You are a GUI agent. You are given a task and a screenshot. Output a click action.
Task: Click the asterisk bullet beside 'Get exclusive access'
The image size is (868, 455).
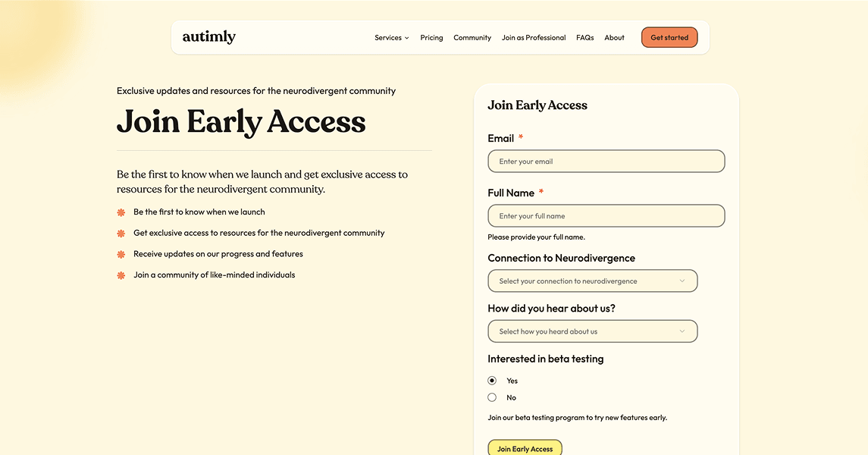click(121, 234)
